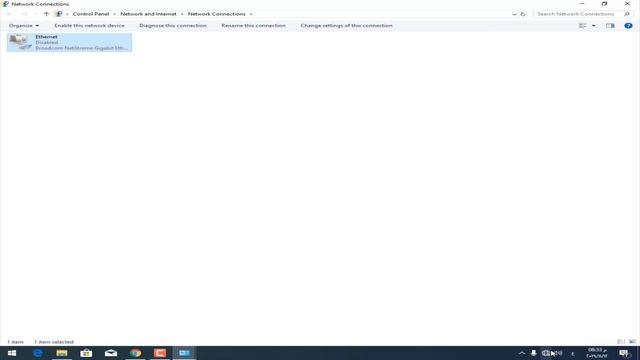The image size is (640, 360).
Task: Click Rename this connection
Action: click(x=253, y=26)
